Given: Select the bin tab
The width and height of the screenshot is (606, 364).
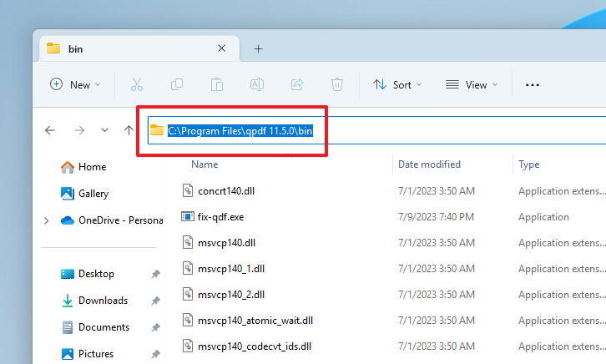Looking at the screenshot, I should click(139, 48).
